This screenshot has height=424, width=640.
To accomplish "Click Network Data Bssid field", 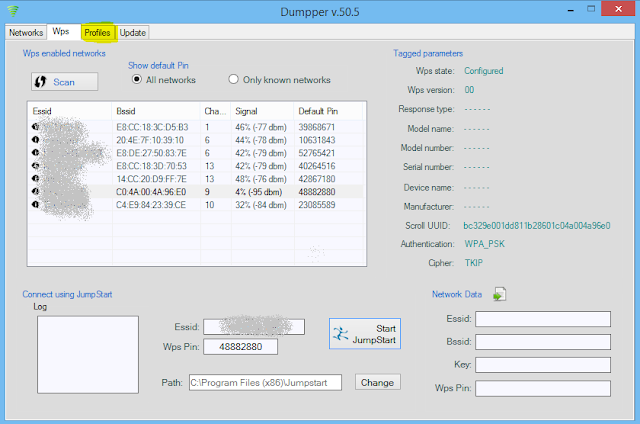I will point(543,342).
